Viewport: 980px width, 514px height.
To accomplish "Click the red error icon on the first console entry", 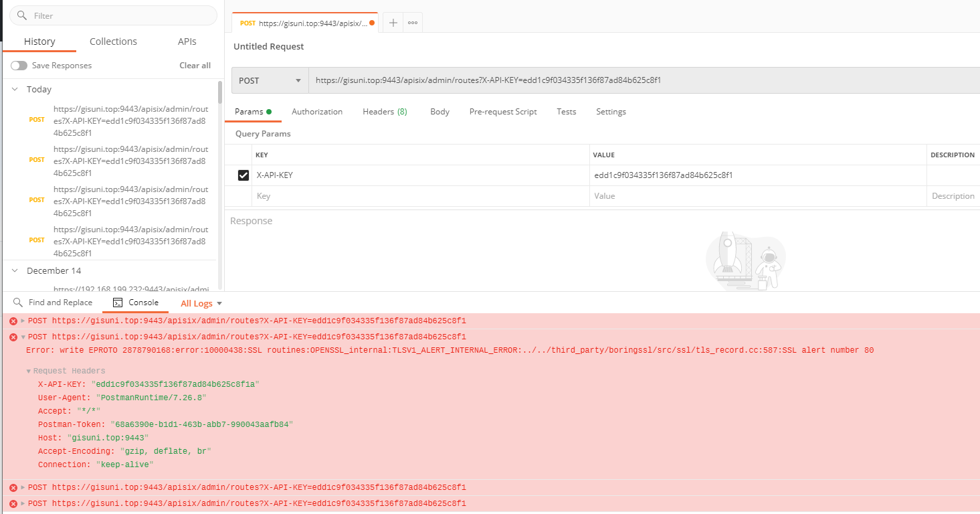I will [x=12, y=321].
